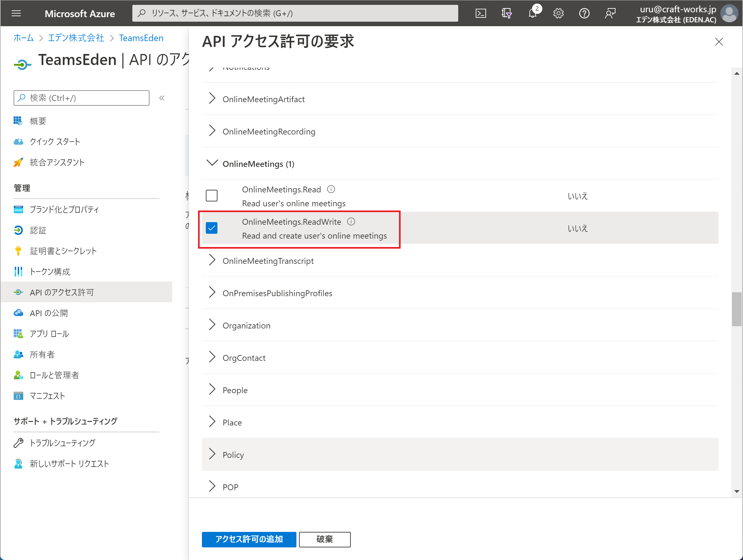This screenshot has width=743, height=560.
Task: Open the hamburger portal menu
Action: [16, 14]
